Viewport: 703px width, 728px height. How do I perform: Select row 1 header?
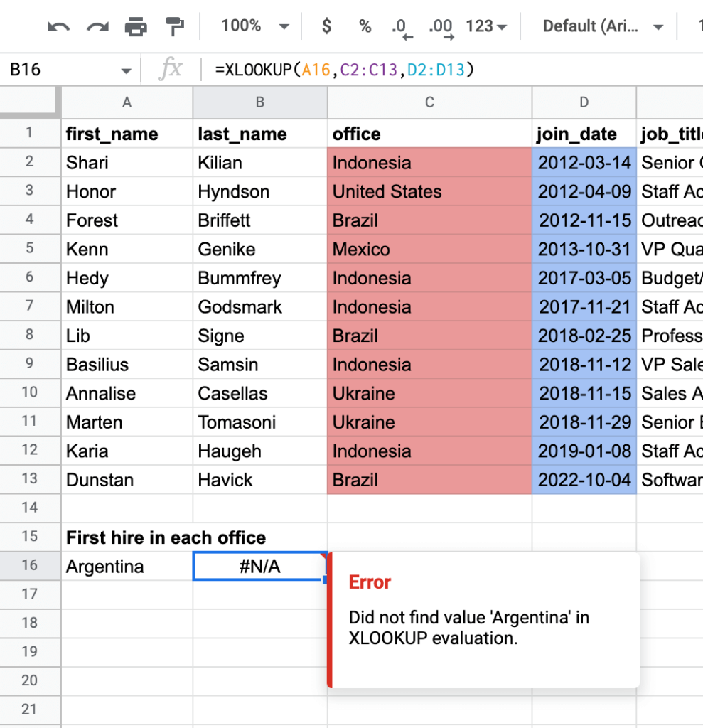click(x=30, y=133)
